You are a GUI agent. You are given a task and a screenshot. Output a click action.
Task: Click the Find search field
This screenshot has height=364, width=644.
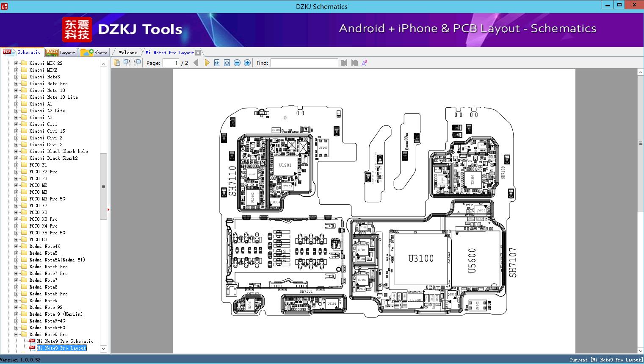click(x=304, y=63)
